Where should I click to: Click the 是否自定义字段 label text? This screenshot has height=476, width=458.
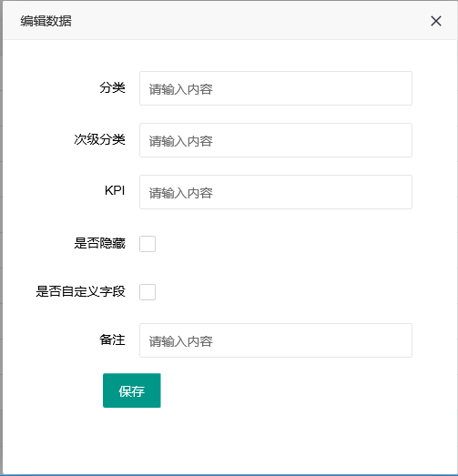click(80, 291)
